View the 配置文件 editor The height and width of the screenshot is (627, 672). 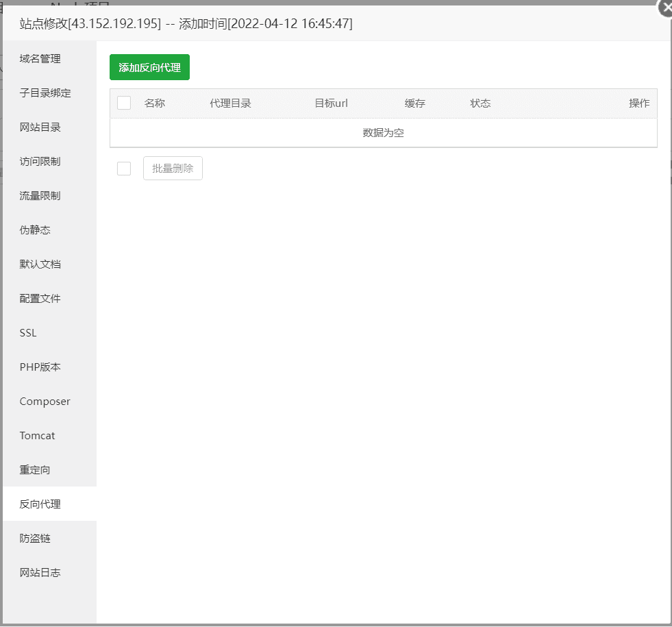pyautogui.click(x=40, y=298)
